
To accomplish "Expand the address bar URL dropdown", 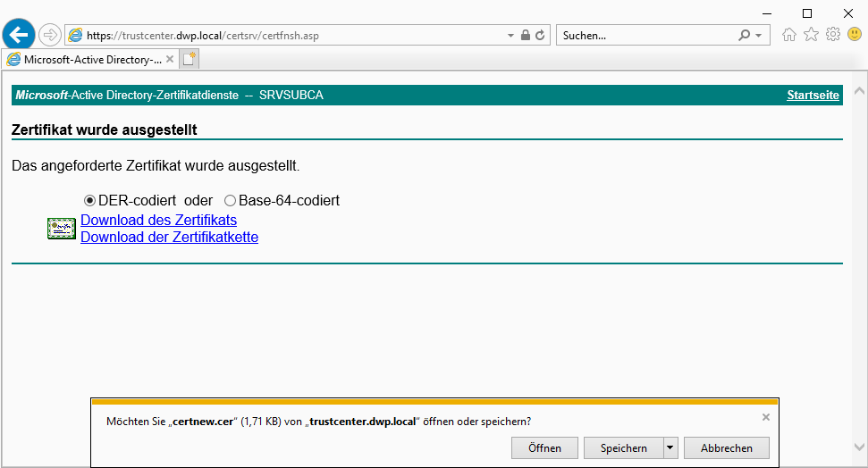I will 511,36.
